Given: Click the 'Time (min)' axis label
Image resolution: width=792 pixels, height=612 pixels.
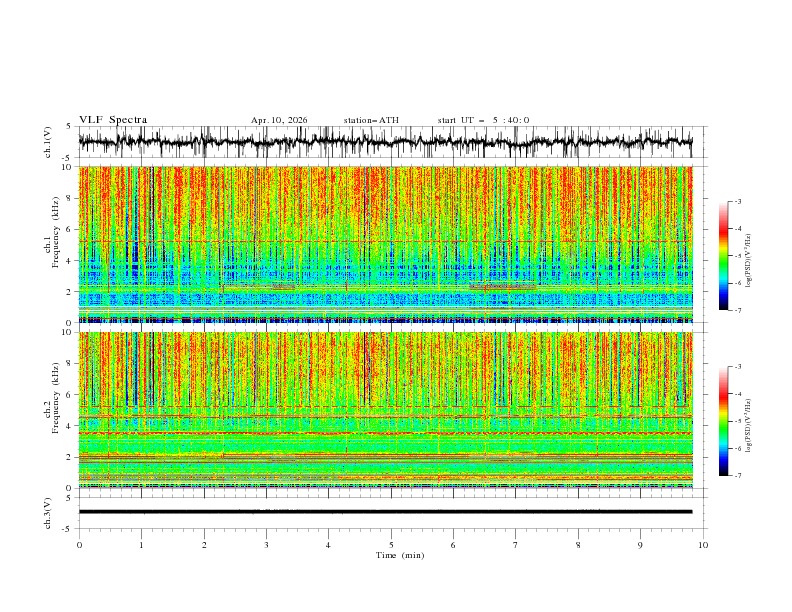Looking at the screenshot, I should tap(400, 555).
